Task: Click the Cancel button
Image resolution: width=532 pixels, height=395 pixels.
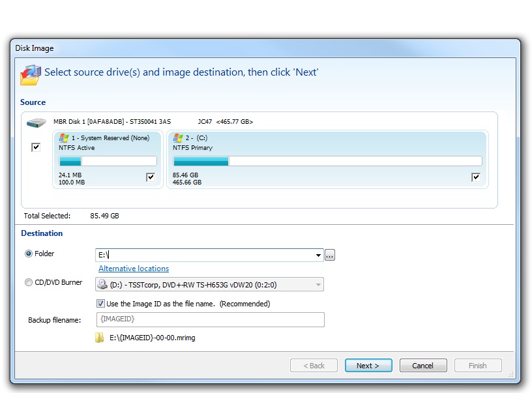Action: 423,366
